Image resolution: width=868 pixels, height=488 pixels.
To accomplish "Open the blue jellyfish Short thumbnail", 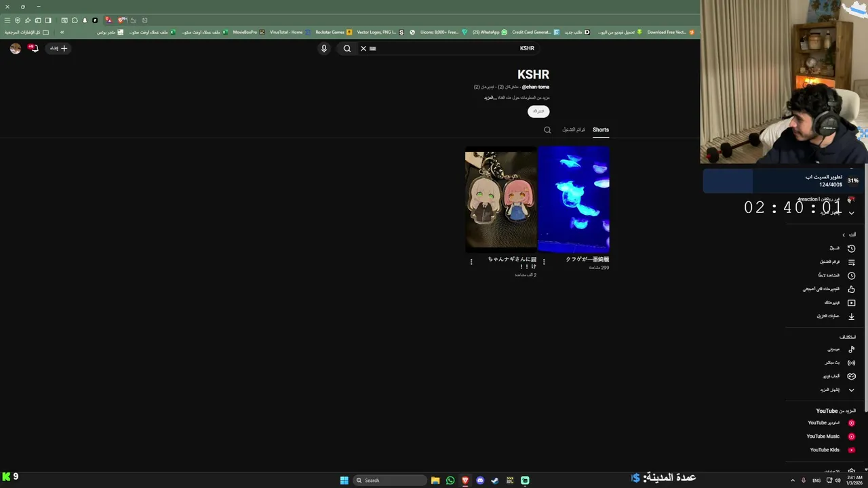I will click(x=574, y=199).
